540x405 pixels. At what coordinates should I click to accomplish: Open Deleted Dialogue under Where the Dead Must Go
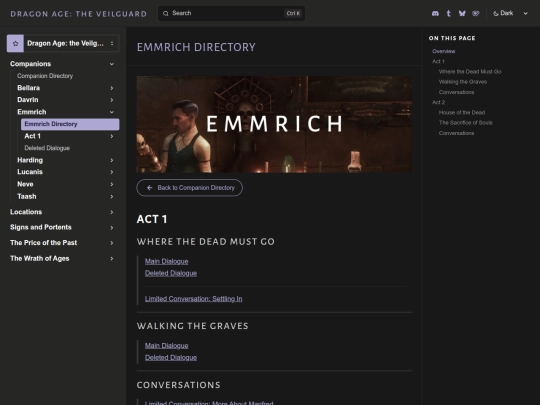pyautogui.click(x=171, y=273)
